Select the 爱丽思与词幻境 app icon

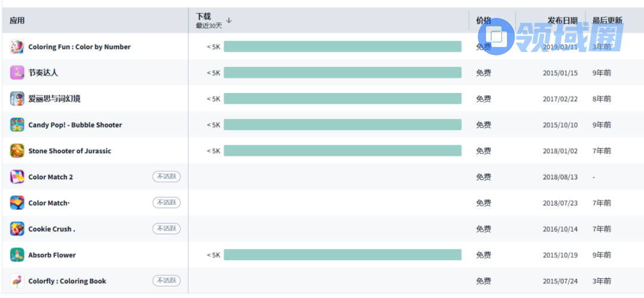tap(17, 99)
